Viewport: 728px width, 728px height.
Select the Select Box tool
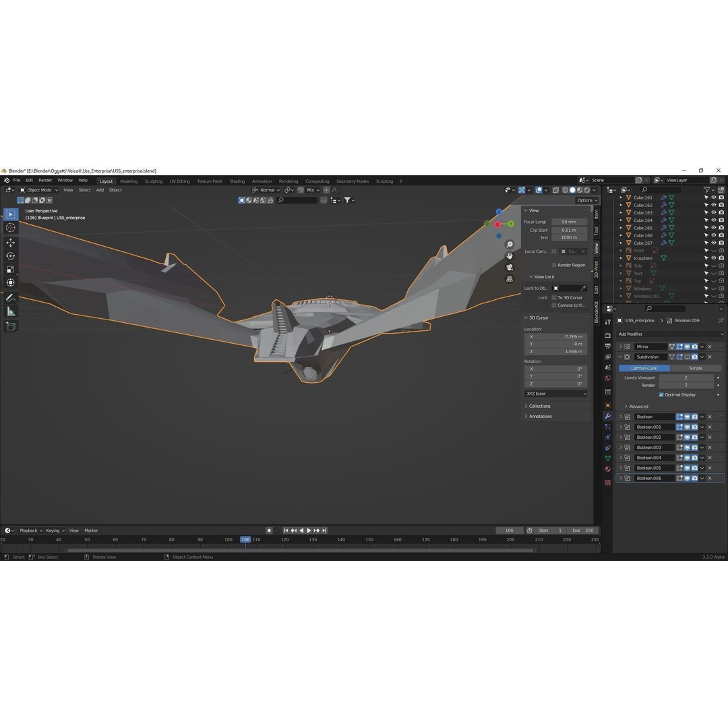11,214
